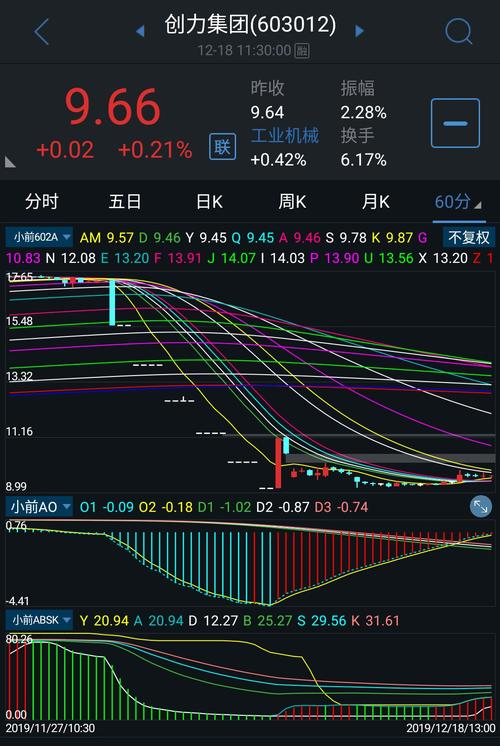Tap the tall cyan candlestick near 15.48
The width and height of the screenshot is (500, 746).
(112, 303)
